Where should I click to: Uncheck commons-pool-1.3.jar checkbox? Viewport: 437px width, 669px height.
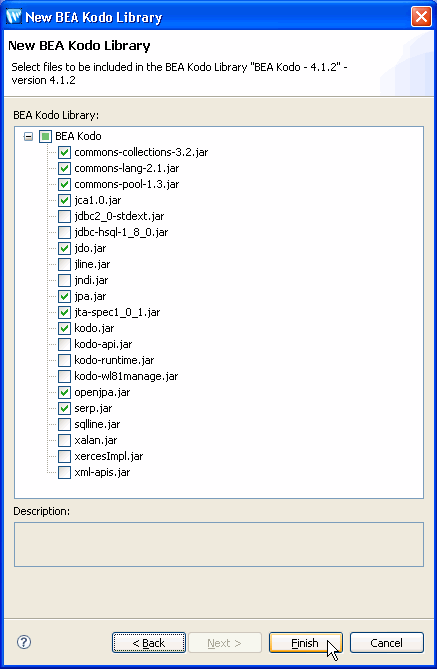point(64,184)
